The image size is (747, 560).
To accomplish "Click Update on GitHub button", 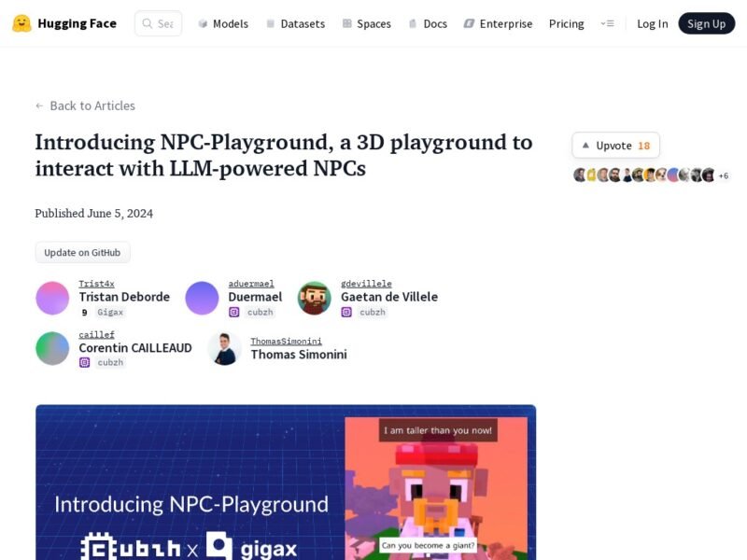I will coord(82,252).
